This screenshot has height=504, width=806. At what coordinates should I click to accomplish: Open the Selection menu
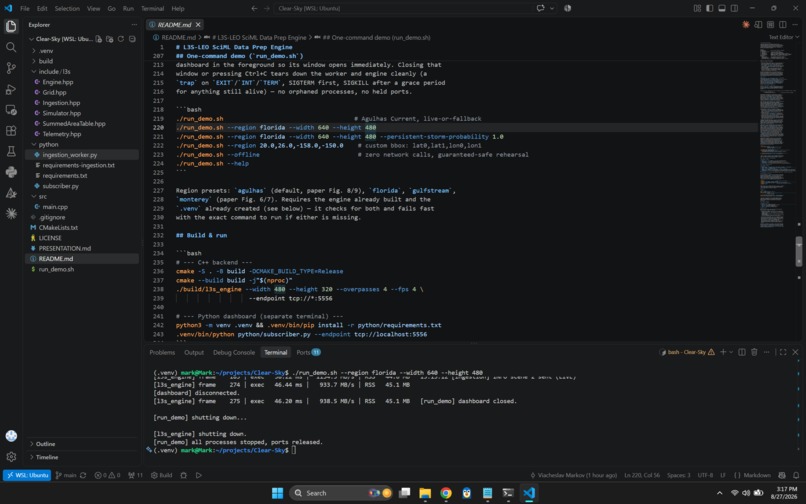(67, 8)
